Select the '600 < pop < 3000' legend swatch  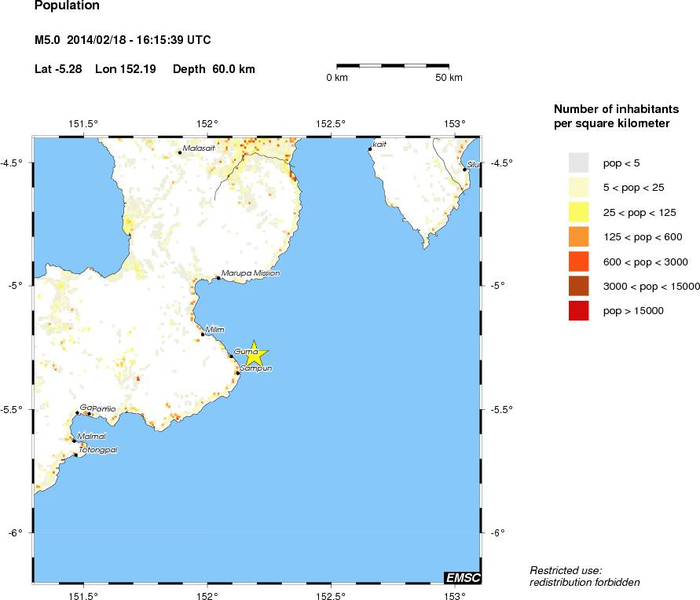[x=578, y=262]
